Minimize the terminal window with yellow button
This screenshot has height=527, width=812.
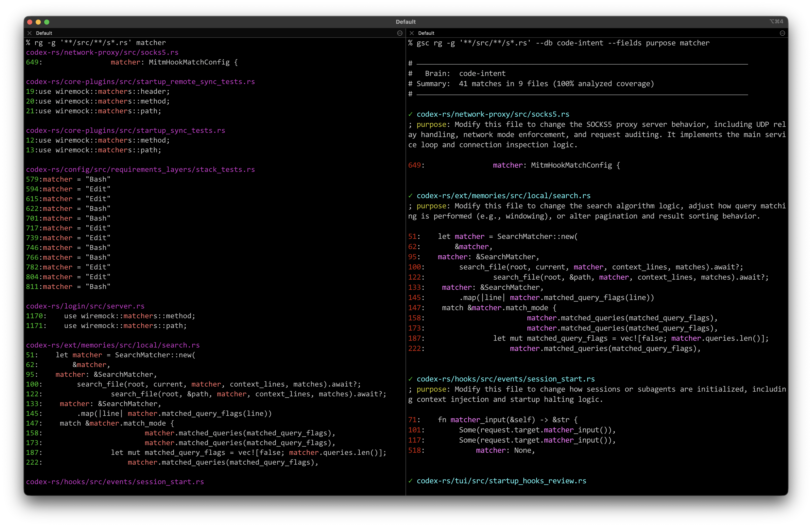tap(38, 22)
